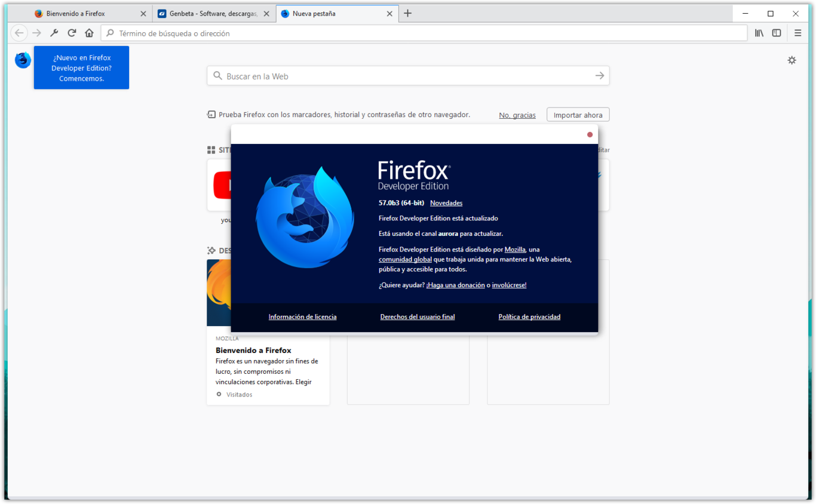Open the Mozilla link in About dialog
The image size is (816, 504).
pyautogui.click(x=515, y=250)
